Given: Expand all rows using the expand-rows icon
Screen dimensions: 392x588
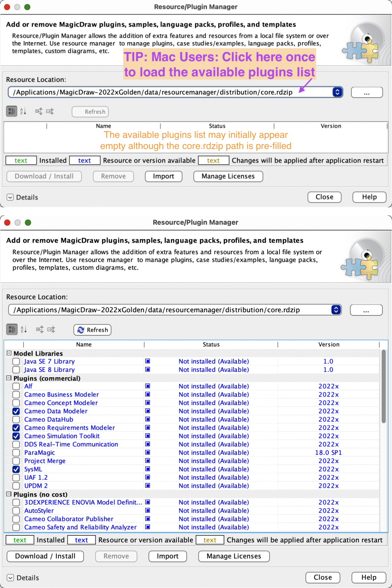Looking at the screenshot, I should [39, 329].
